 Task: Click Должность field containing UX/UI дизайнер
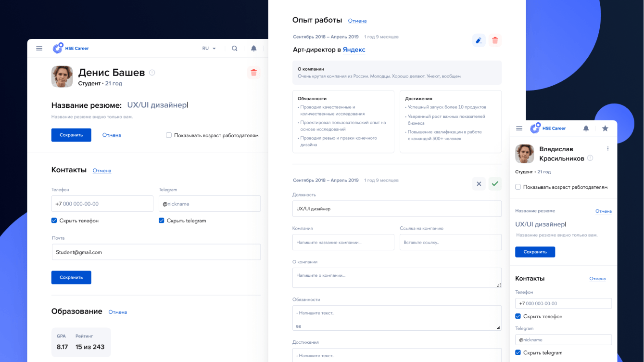coord(397,209)
